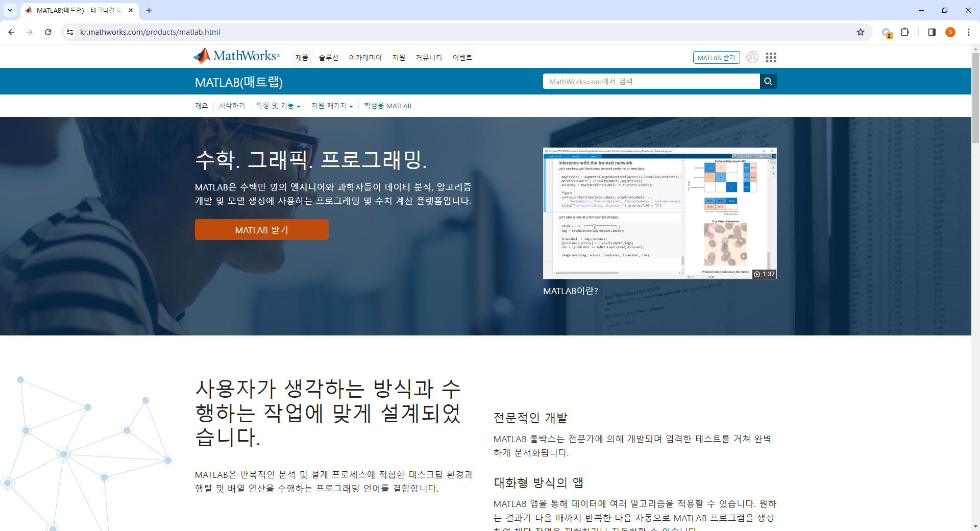The image size is (980, 531).
Task: Open the Chrome profile avatar
Action: (950, 32)
